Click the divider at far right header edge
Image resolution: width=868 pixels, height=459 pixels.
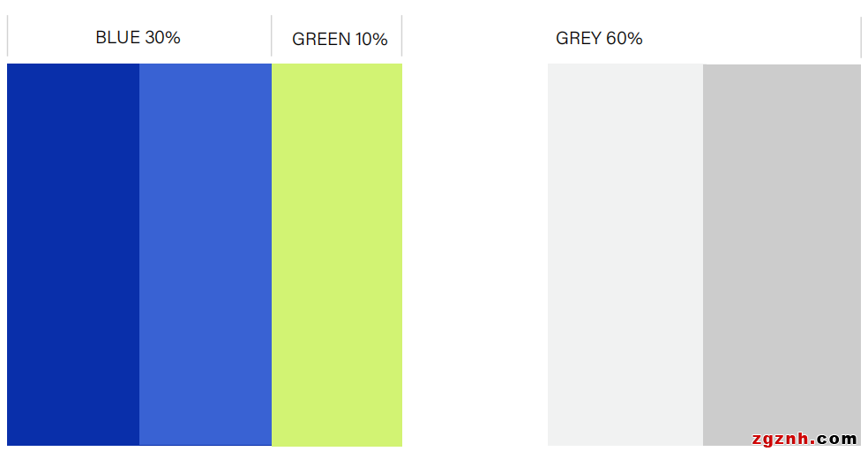click(861, 36)
